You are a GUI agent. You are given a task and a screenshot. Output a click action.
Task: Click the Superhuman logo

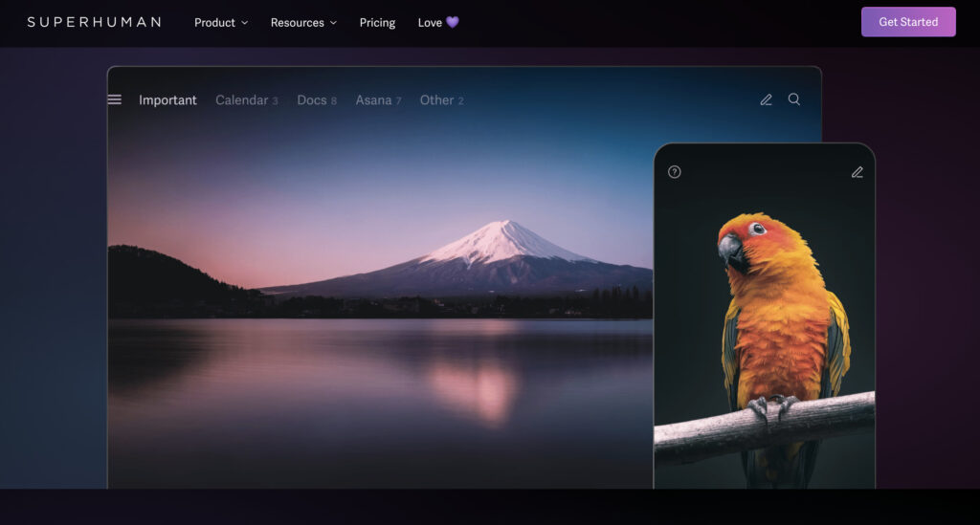tap(95, 23)
